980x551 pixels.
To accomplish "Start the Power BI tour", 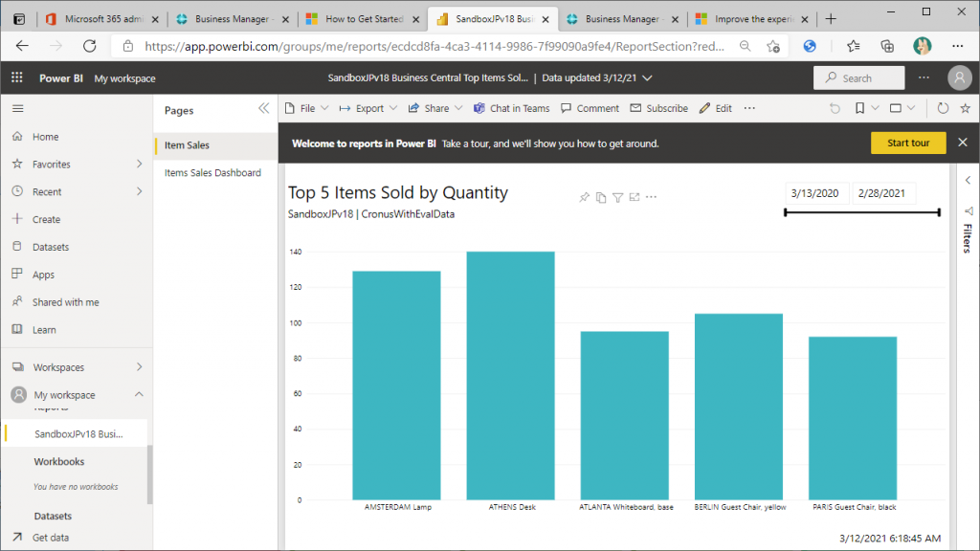I will [908, 143].
